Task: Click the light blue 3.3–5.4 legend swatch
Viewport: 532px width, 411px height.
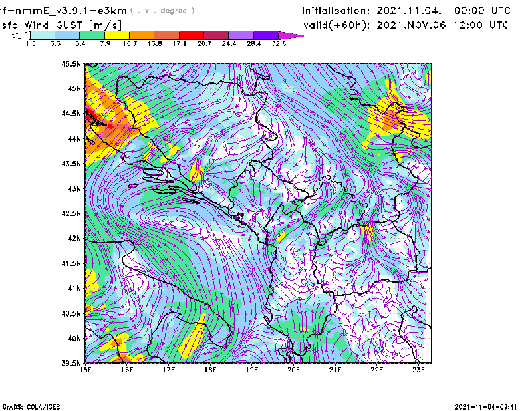Action: (x=67, y=35)
